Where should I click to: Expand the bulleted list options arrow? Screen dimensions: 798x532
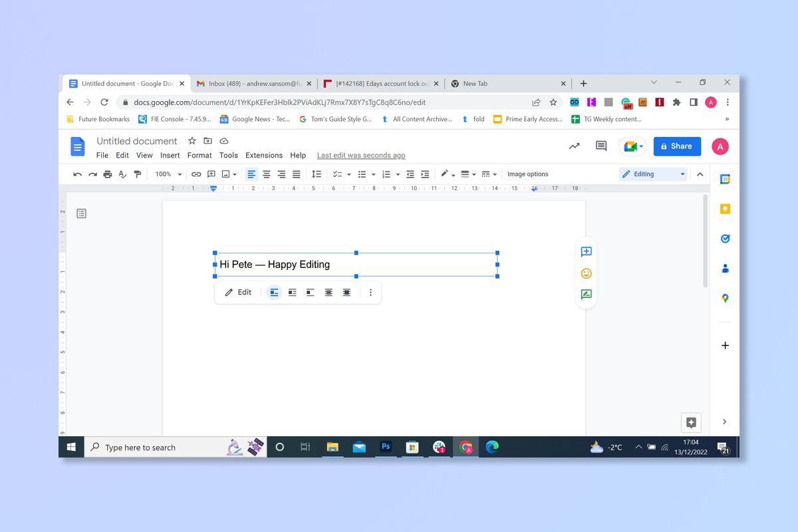click(x=372, y=174)
